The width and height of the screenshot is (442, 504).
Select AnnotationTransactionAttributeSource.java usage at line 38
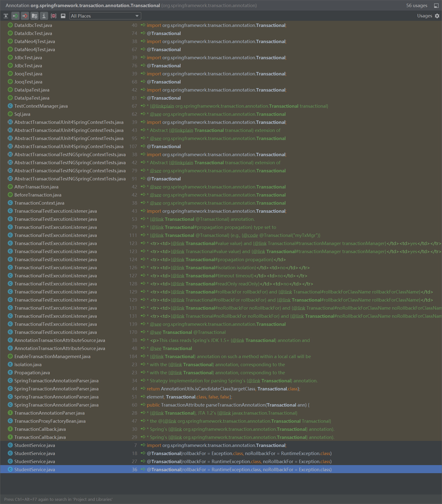coord(221,340)
